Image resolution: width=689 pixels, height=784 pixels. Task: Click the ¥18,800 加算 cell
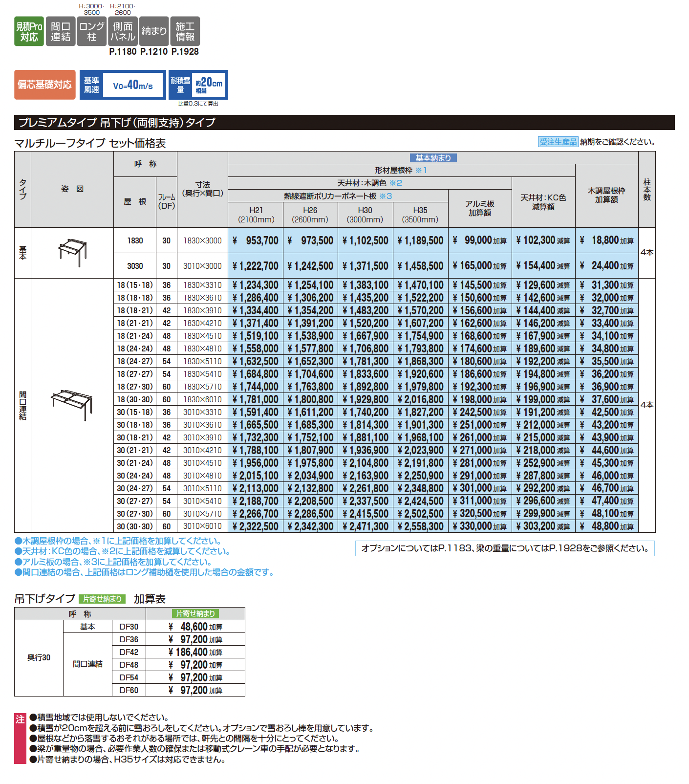[x=606, y=240]
